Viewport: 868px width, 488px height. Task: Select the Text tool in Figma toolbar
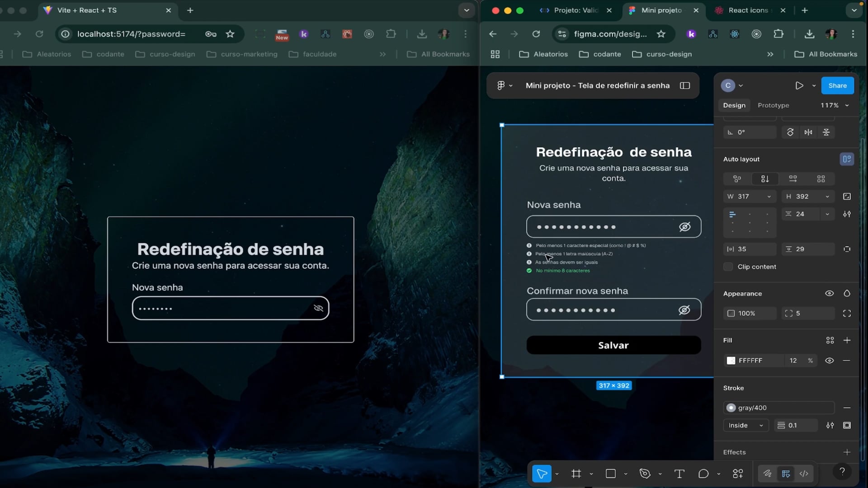click(x=679, y=474)
